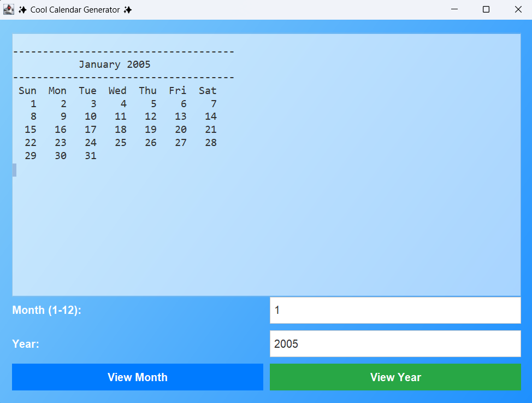Click day 22 in the calendar
The height and width of the screenshot is (403, 532).
[x=31, y=143]
